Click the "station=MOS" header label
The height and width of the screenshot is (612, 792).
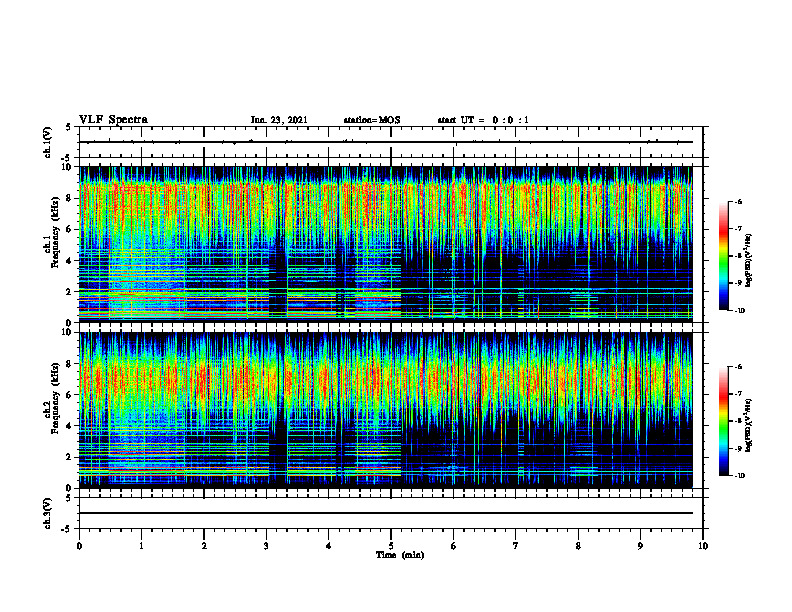(x=372, y=120)
